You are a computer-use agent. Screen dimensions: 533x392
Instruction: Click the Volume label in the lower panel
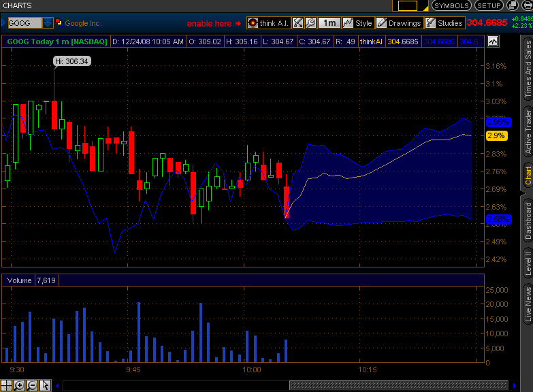[x=19, y=280]
